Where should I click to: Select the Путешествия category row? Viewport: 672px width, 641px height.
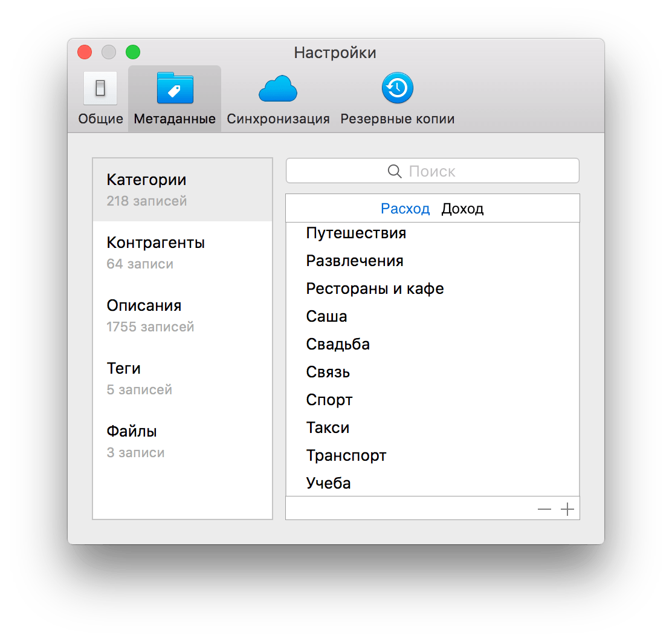[433, 233]
